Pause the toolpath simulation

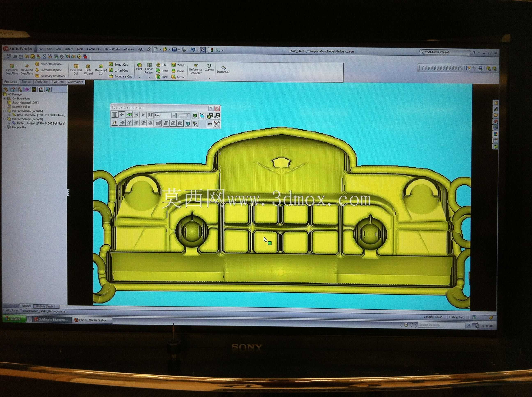click(151, 115)
